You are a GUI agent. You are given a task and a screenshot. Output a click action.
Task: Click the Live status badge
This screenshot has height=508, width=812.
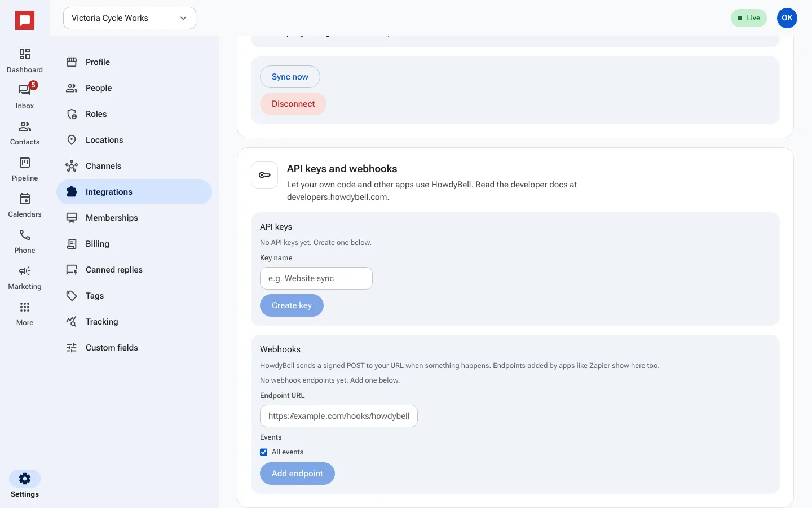point(749,18)
